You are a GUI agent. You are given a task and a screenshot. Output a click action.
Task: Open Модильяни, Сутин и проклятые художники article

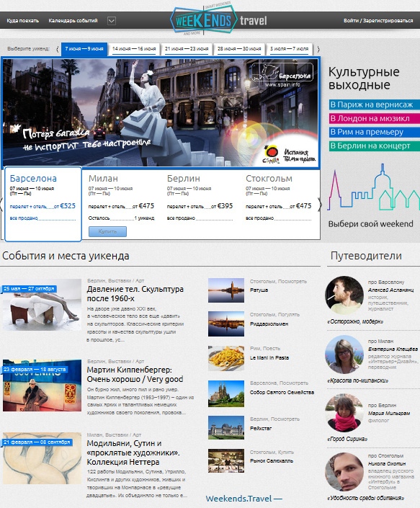coord(133,453)
